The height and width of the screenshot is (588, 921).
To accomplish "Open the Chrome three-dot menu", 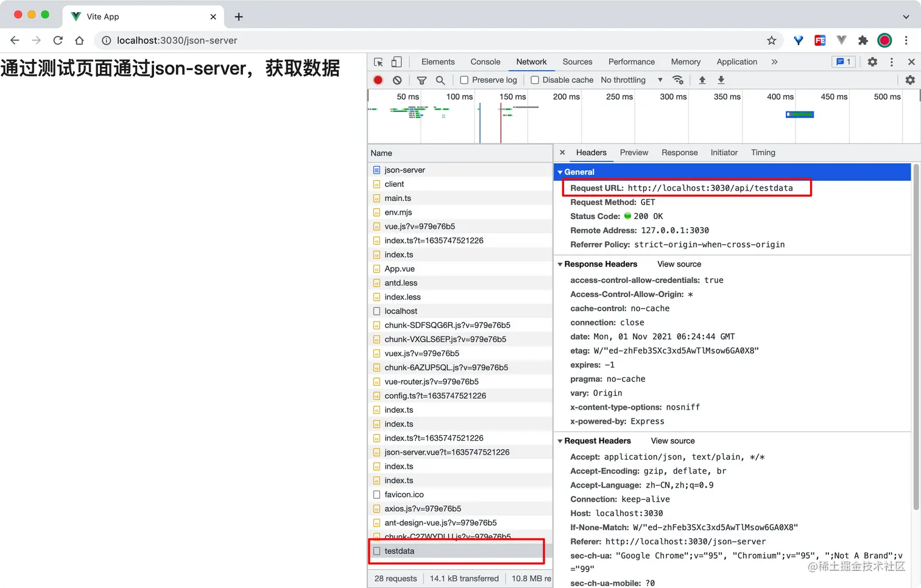I will click(906, 40).
